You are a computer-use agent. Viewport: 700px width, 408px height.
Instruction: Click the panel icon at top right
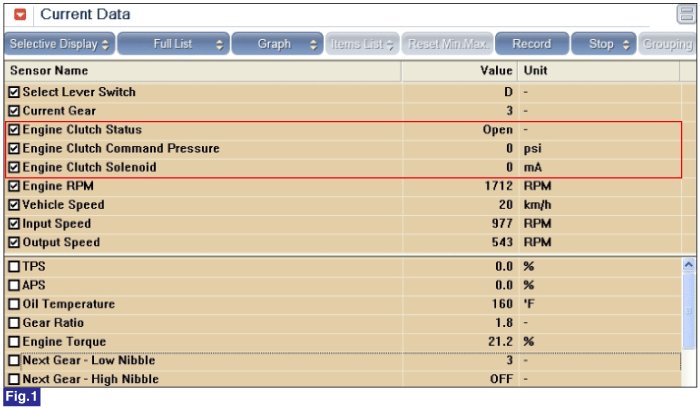coord(687,14)
